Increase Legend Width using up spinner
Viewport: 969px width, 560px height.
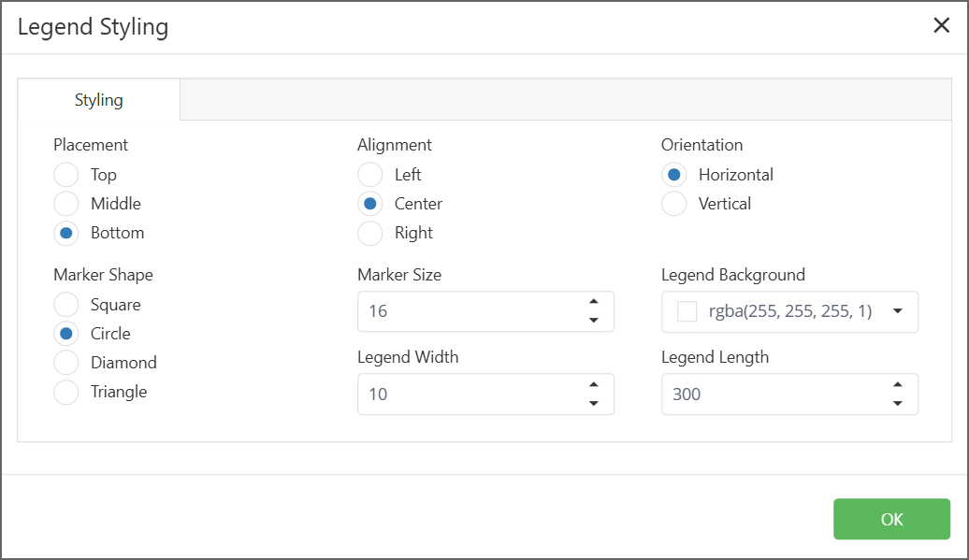593,385
